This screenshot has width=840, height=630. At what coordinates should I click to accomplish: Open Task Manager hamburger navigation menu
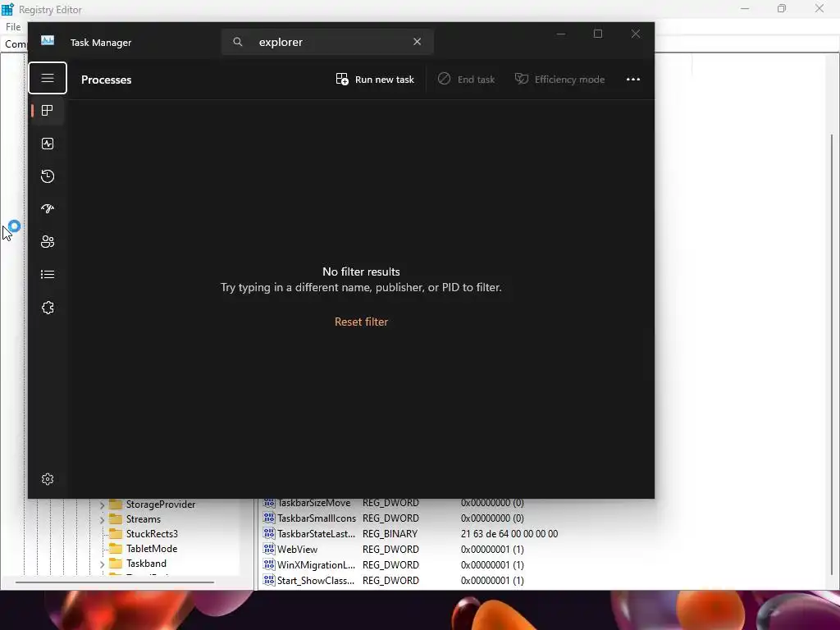coord(48,78)
